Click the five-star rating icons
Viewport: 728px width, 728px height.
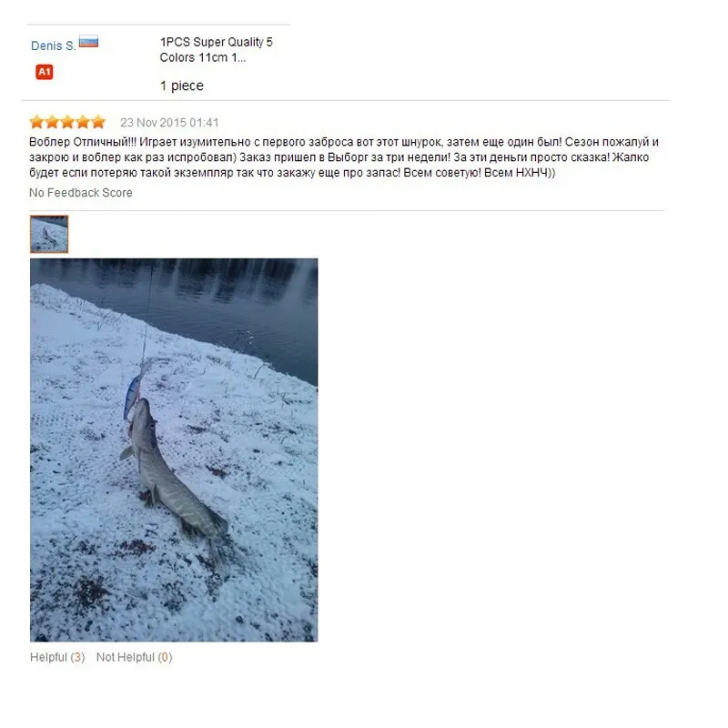(x=67, y=122)
